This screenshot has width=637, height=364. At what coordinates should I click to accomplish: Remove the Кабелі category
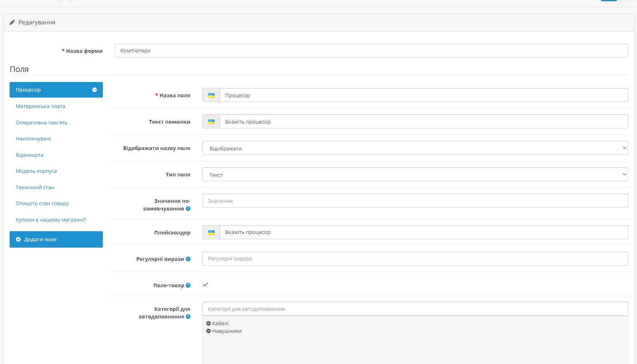click(208, 323)
